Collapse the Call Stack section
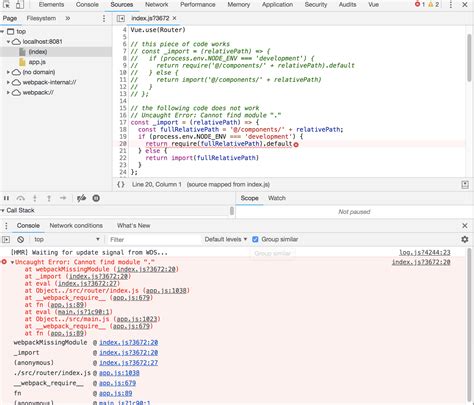Image resolution: width=474 pixels, height=405 pixels. [x=3, y=210]
